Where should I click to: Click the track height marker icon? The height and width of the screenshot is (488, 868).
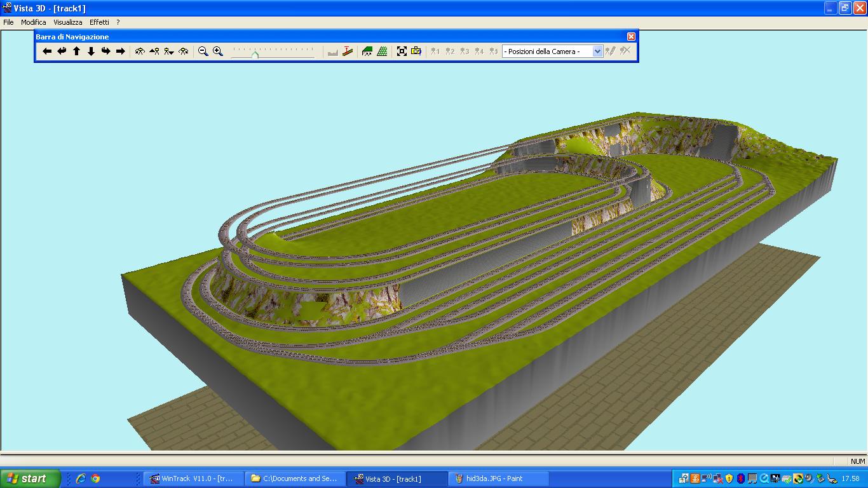click(348, 51)
